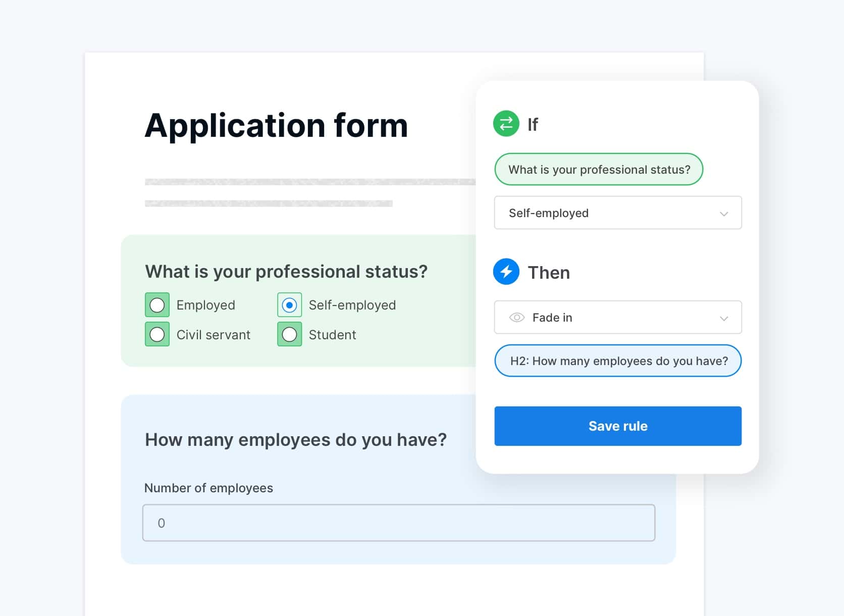Click the If section header
This screenshot has height=616, width=844.
coord(533,124)
